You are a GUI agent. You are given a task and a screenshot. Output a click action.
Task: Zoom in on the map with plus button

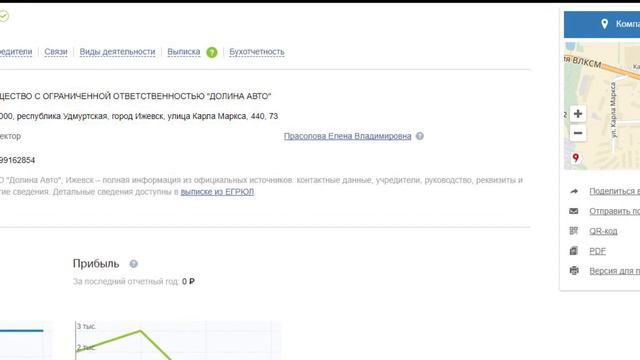(578, 114)
